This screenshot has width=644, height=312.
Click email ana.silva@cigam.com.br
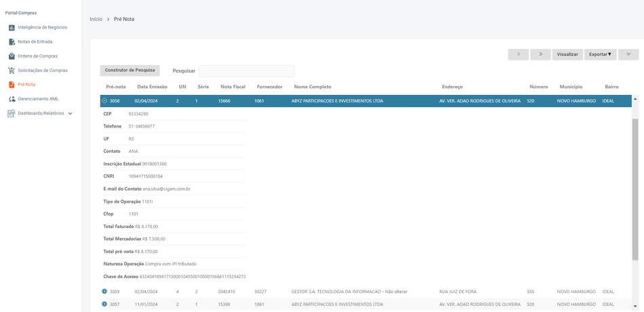[x=166, y=189]
